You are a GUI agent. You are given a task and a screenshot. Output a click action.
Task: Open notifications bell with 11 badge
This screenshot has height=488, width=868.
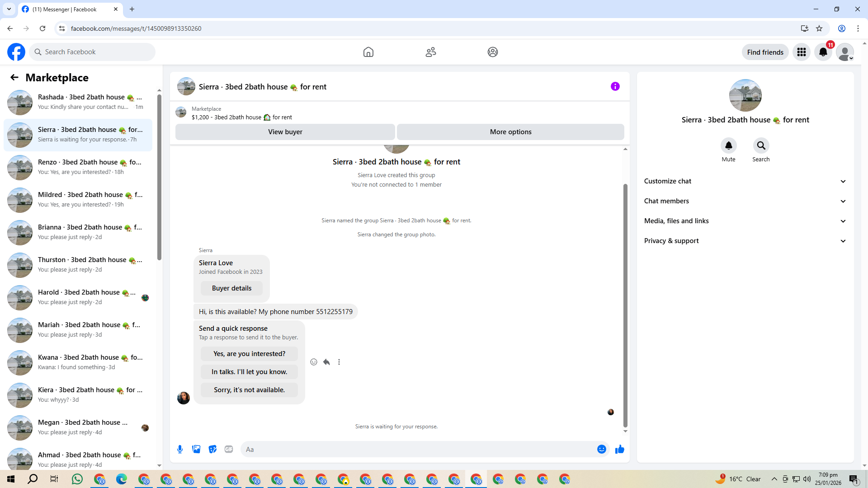823,52
